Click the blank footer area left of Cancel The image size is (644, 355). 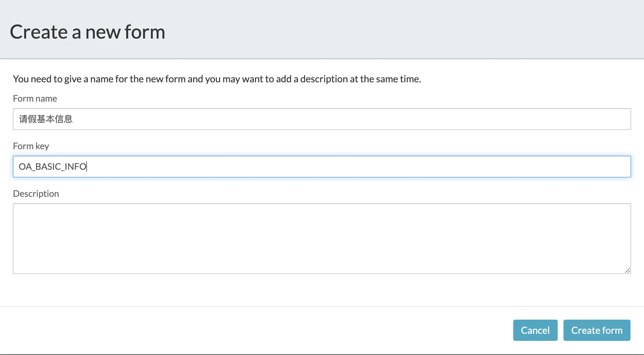(x=258, y=330)
